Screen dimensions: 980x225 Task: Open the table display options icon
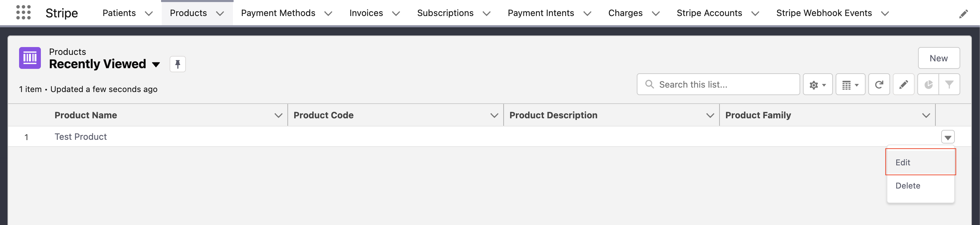pyautogui.click(x=850, y=85)
